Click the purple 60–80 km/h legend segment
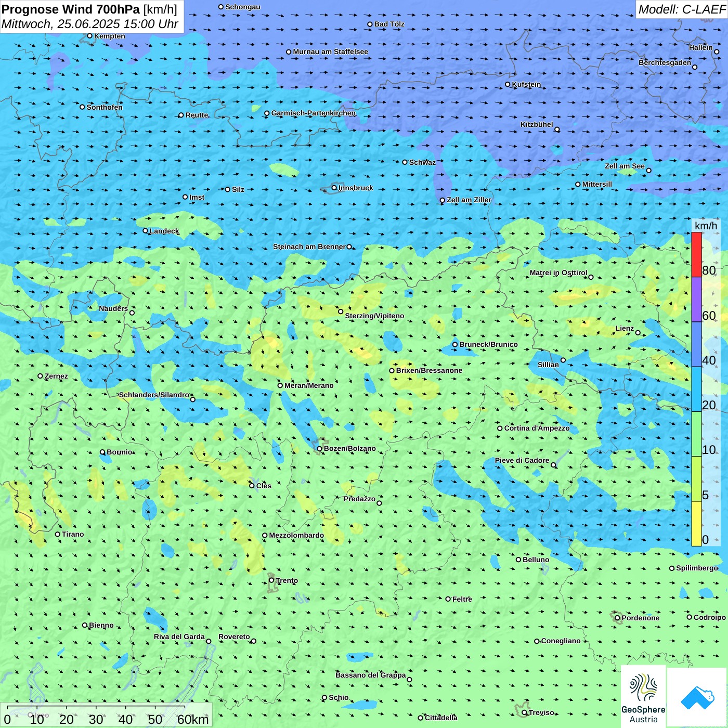 click(x=696, y=300)
